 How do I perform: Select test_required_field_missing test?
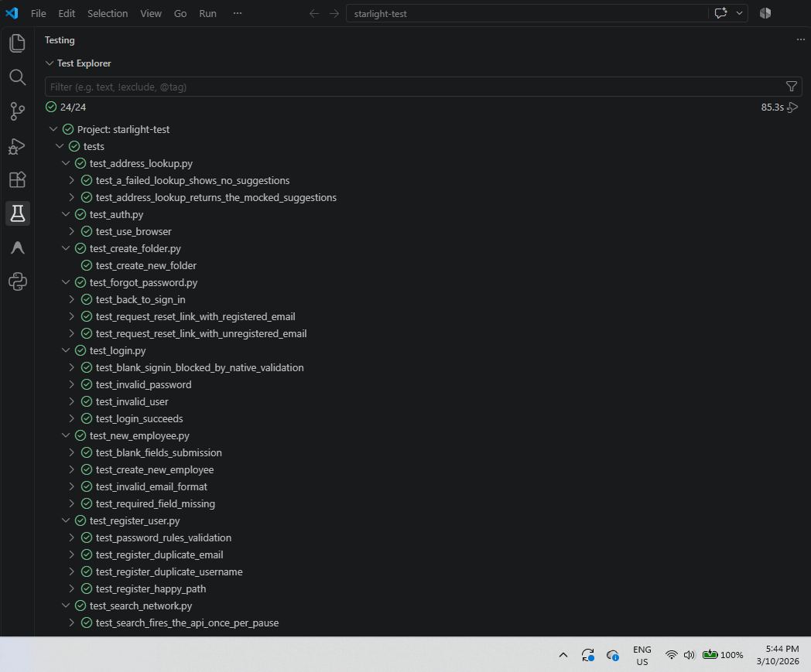point(422,503)
